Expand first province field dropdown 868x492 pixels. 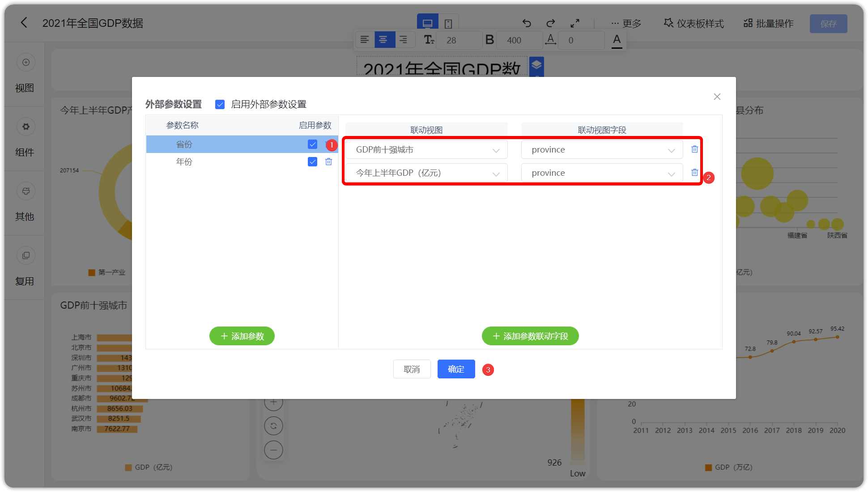click(x=602, y=149)
